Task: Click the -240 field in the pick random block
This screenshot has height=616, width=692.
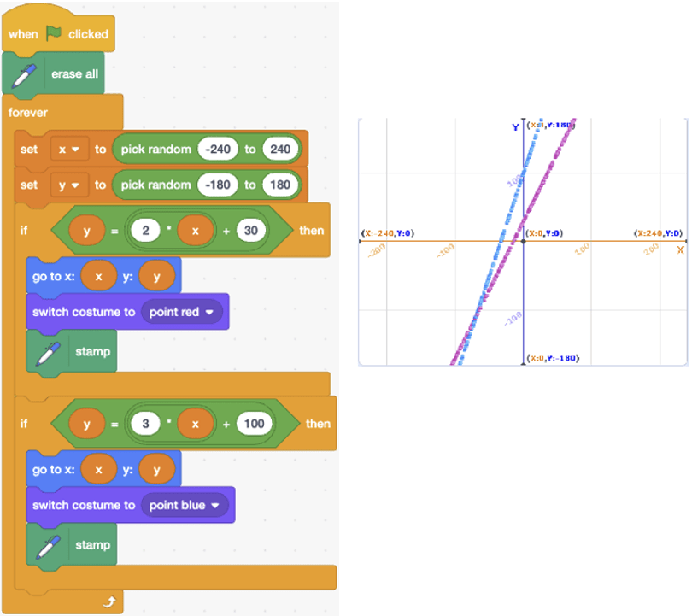Action: pyautogui.click(x=219, y=150)
